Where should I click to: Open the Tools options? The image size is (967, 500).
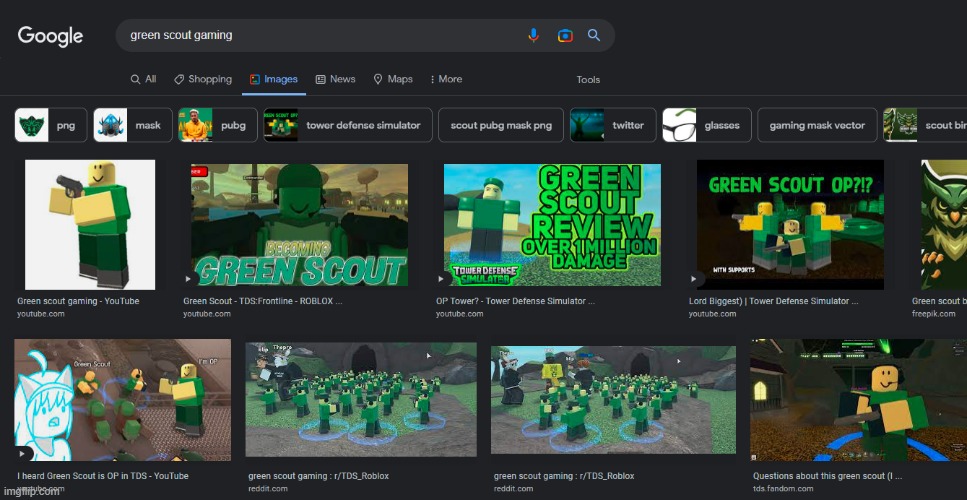tap(588, 80)
